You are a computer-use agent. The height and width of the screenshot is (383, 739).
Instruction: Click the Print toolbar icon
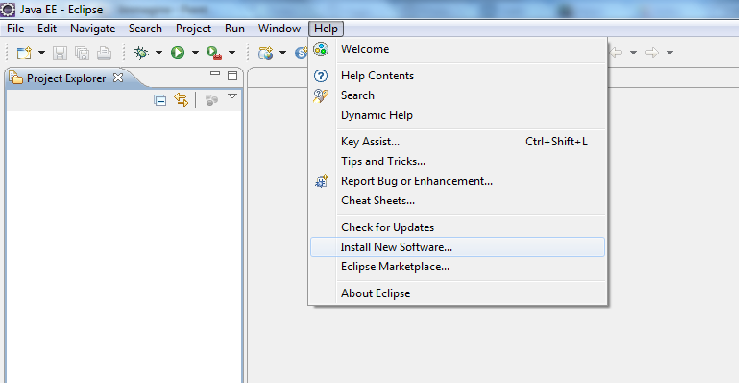coord(104,53)
